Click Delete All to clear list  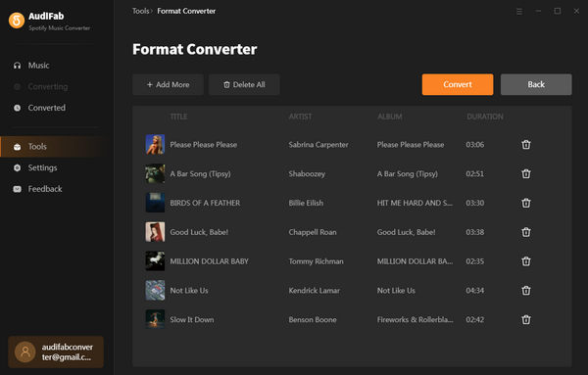click(x=244, y=84)
